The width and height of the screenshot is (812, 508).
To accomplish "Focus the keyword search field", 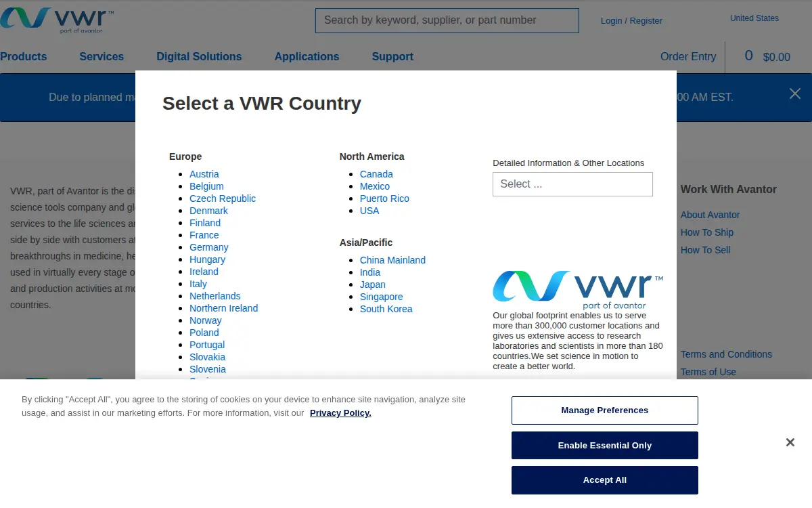I will [447, 20].
